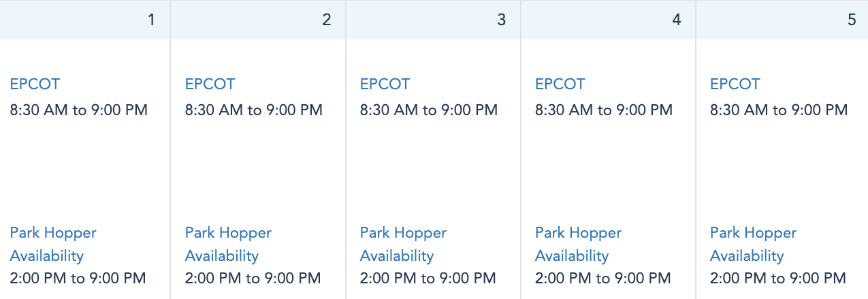868x299 pixels.
Task: Select date number 1 in the calendar header
Action: click(151, 20)
